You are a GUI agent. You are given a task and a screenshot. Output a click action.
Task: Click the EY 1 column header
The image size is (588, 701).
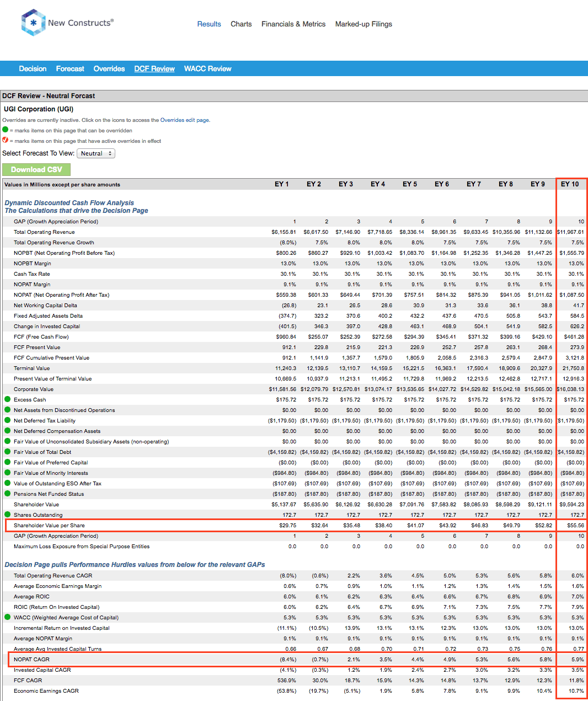pos(282,184)
